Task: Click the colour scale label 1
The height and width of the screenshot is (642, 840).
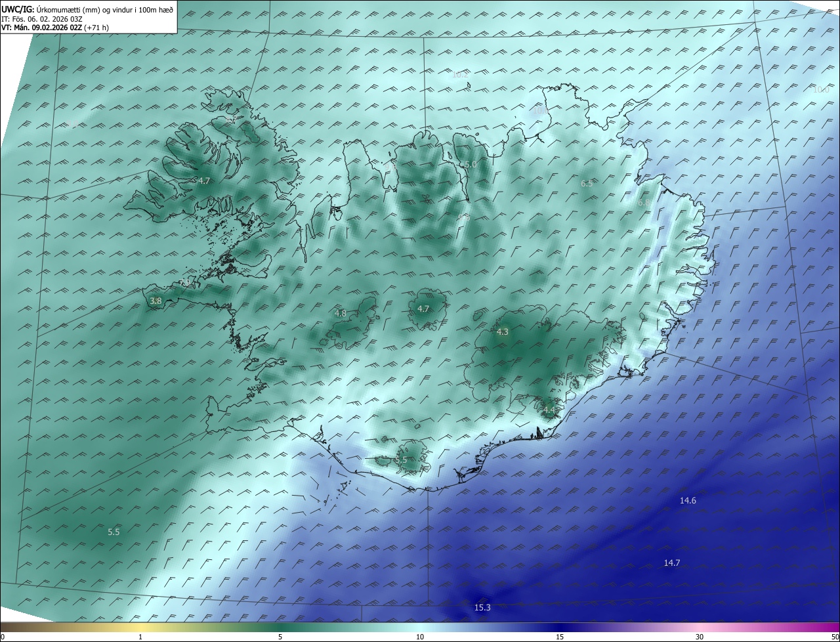Action: pos(140,637)
